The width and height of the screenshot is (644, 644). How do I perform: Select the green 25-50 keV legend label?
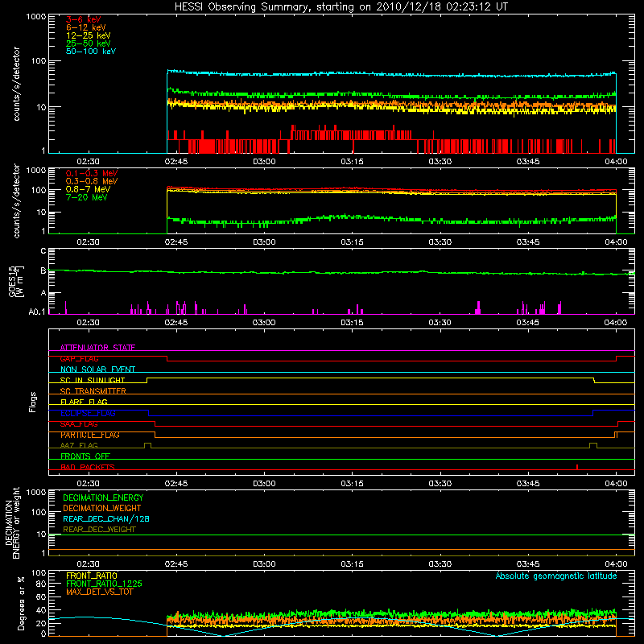(89, 43)
